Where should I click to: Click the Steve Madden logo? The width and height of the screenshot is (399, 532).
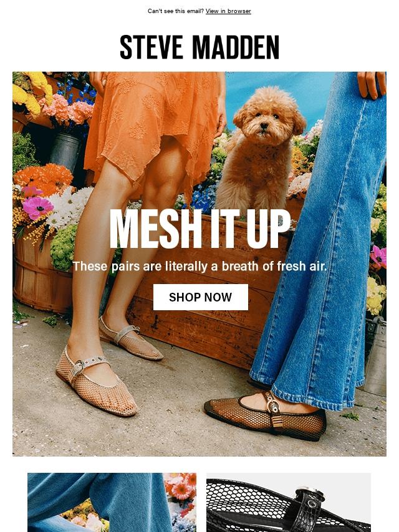199,47
